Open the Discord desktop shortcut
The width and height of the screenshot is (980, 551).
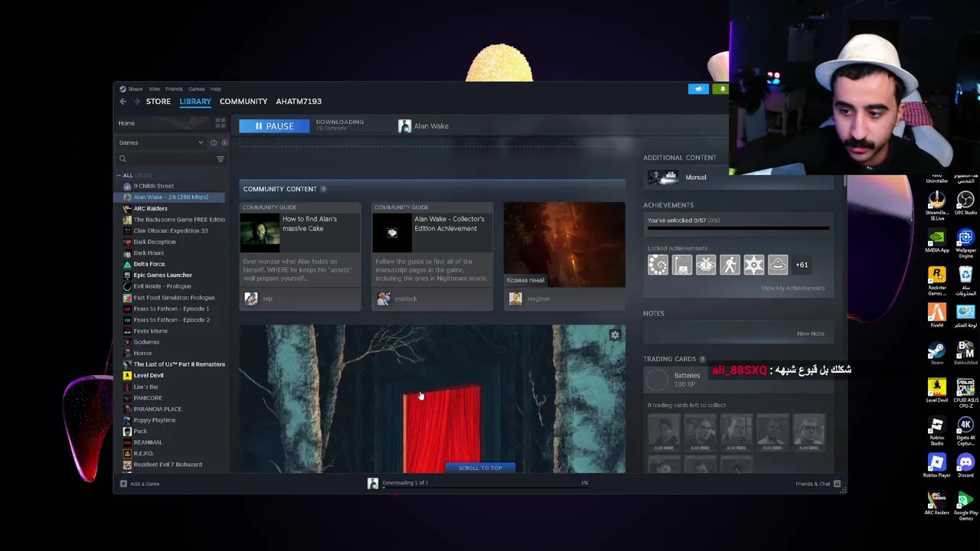tap(965, 465)
